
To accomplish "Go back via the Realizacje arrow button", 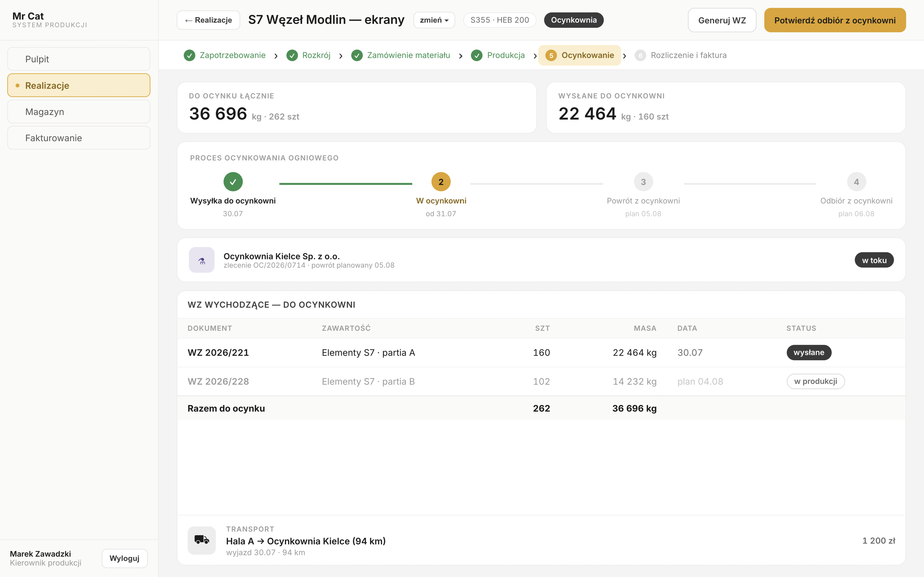I will (209, 20).
